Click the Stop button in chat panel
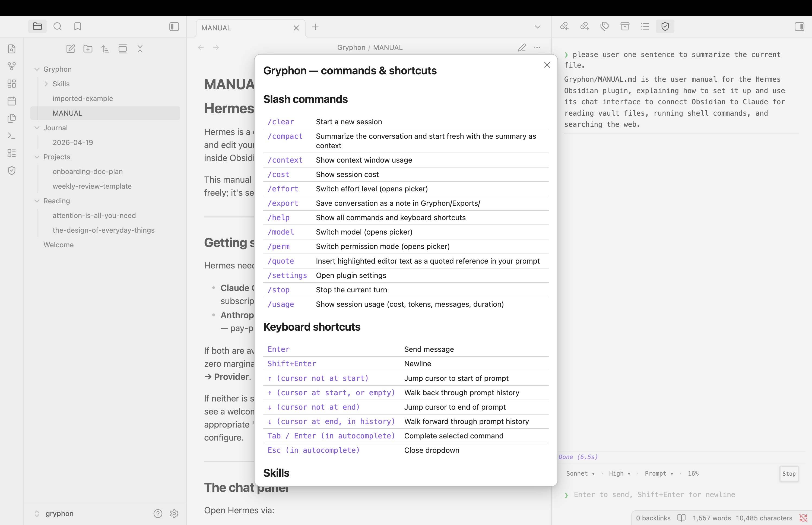This screenshot has height=525, width=812. pos(789,473)
